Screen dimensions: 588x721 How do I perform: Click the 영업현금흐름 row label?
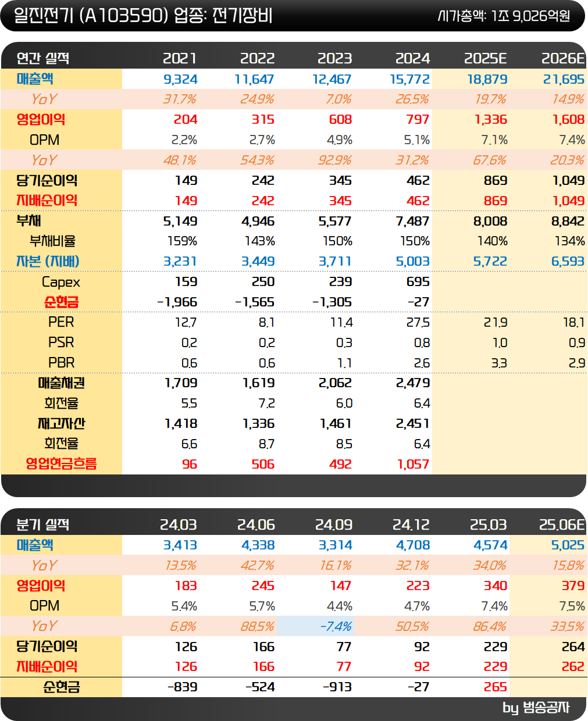tap(61, 463)
